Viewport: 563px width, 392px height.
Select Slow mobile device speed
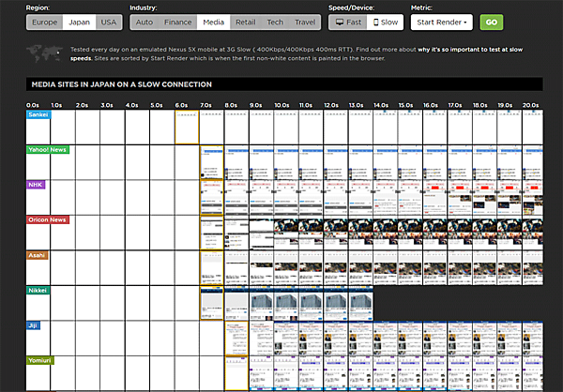(385, 22)
